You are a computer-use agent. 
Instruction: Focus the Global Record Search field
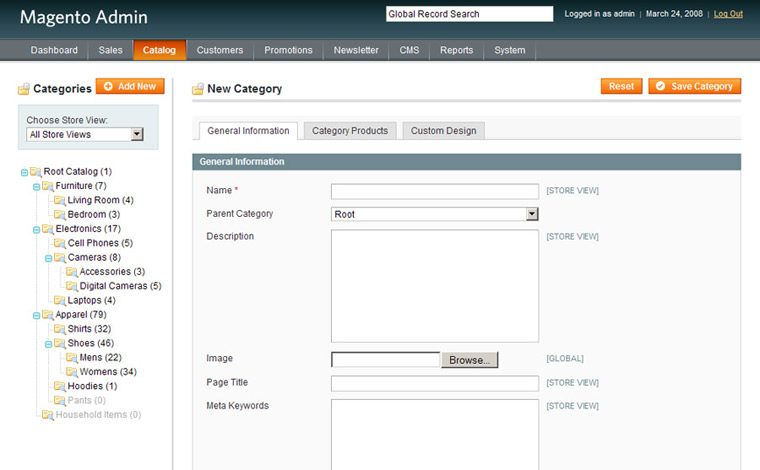click(469, 14)
